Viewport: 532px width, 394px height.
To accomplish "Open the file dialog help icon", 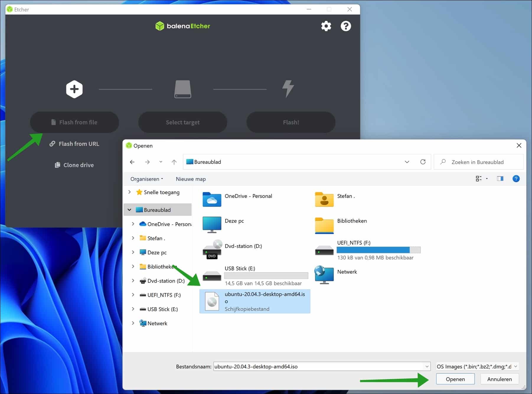I will point(516,179).
